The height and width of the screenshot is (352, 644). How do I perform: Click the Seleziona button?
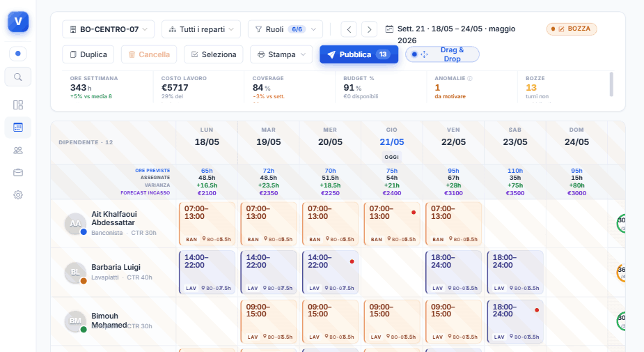pos(214,54)
